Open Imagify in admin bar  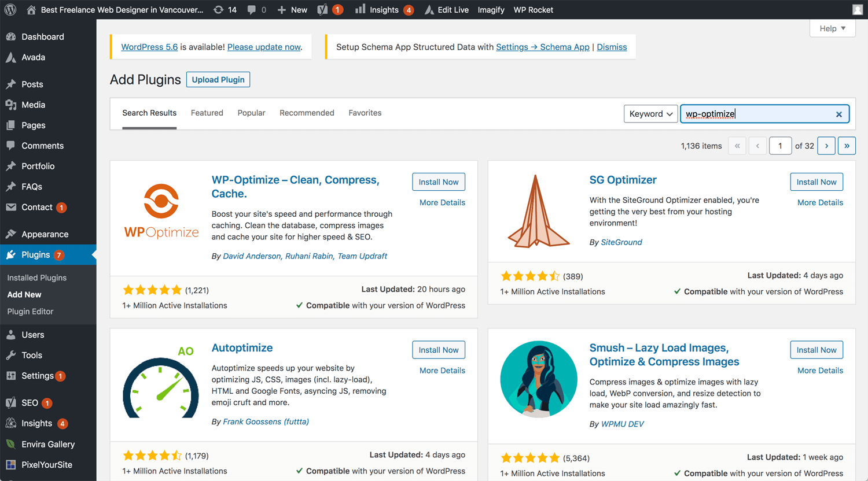click(x=491, y=10)
